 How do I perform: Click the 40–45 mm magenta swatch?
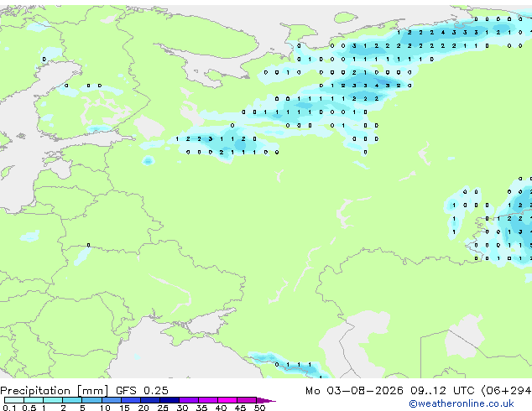tap(227, 400)
